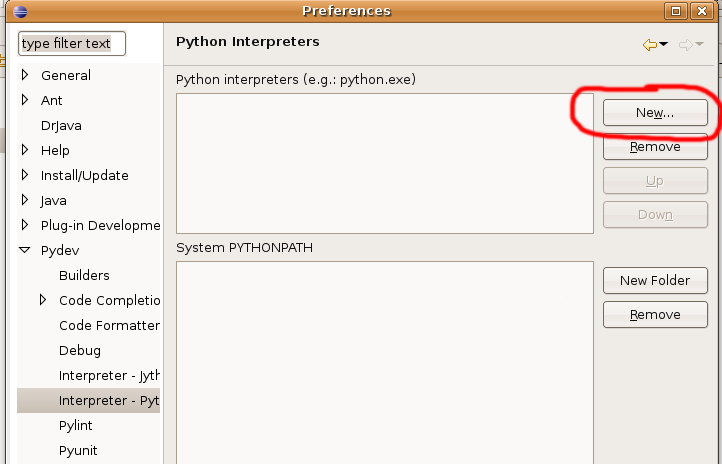Expand the Install/Update node
722x464 pixels.
click(26, 175)
